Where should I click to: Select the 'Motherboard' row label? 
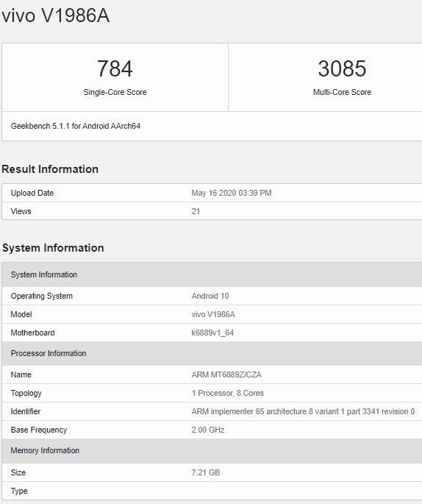tap(32, 333)
